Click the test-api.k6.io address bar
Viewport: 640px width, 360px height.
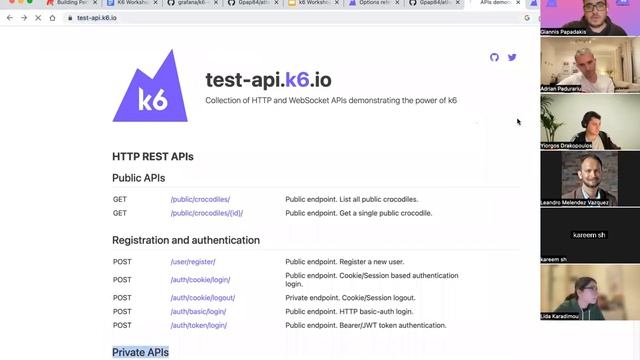click(x=294, y=18)
